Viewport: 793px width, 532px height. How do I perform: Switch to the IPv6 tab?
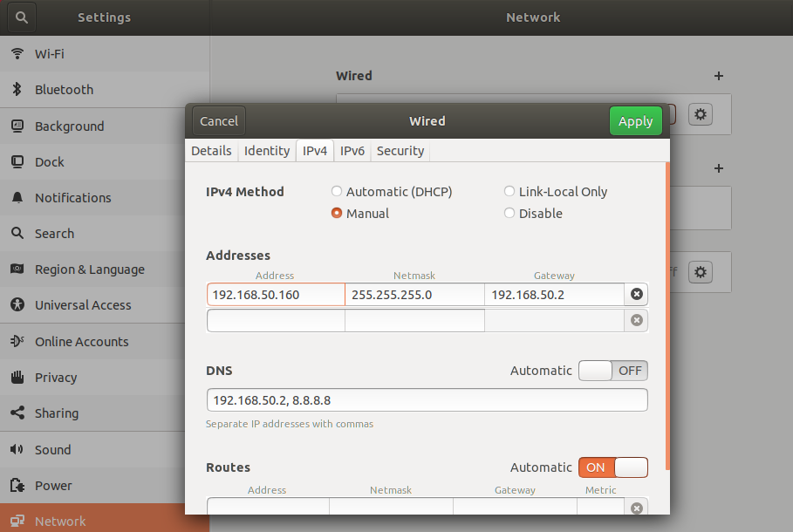pos(352,151)
